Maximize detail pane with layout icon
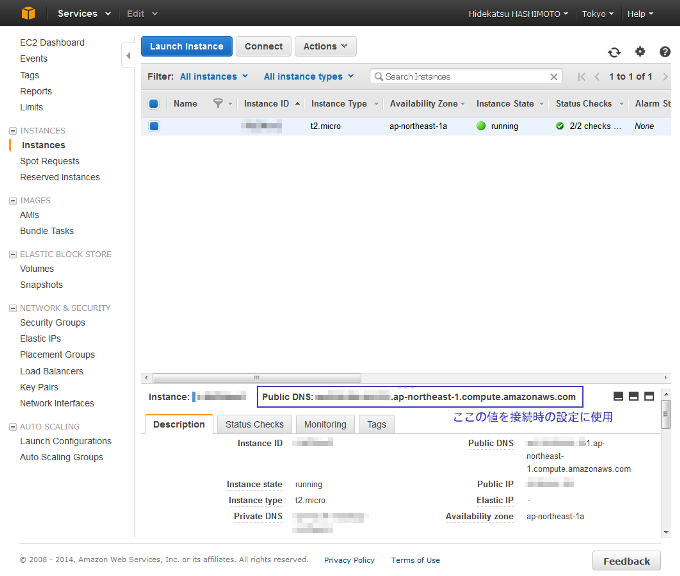 (649, 396)
